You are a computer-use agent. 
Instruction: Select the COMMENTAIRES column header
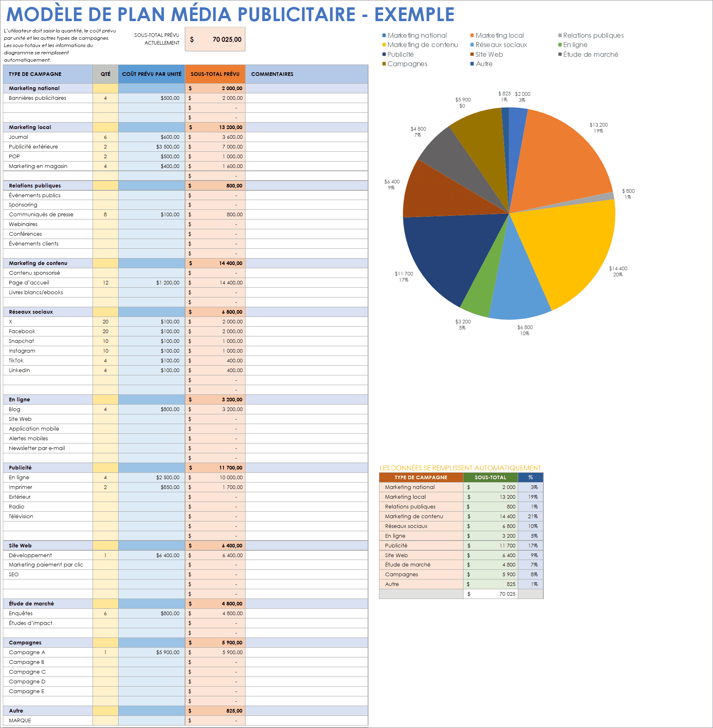(x=306, y=74)
